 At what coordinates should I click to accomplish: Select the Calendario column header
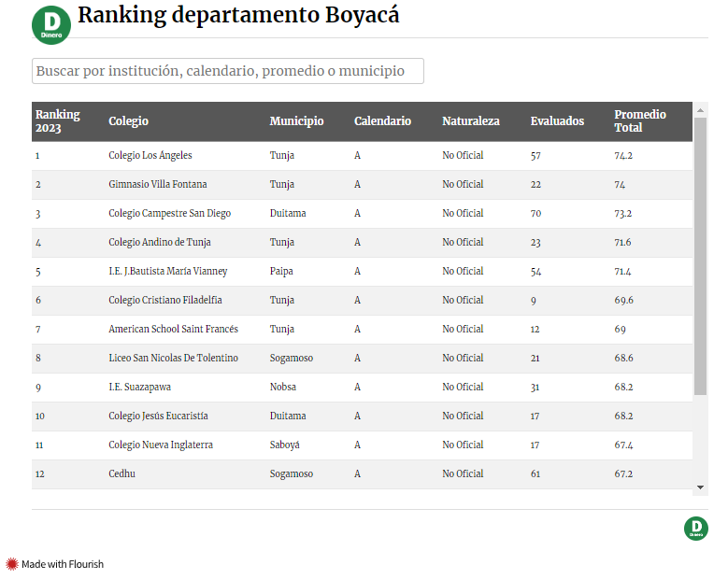[382, 121]
